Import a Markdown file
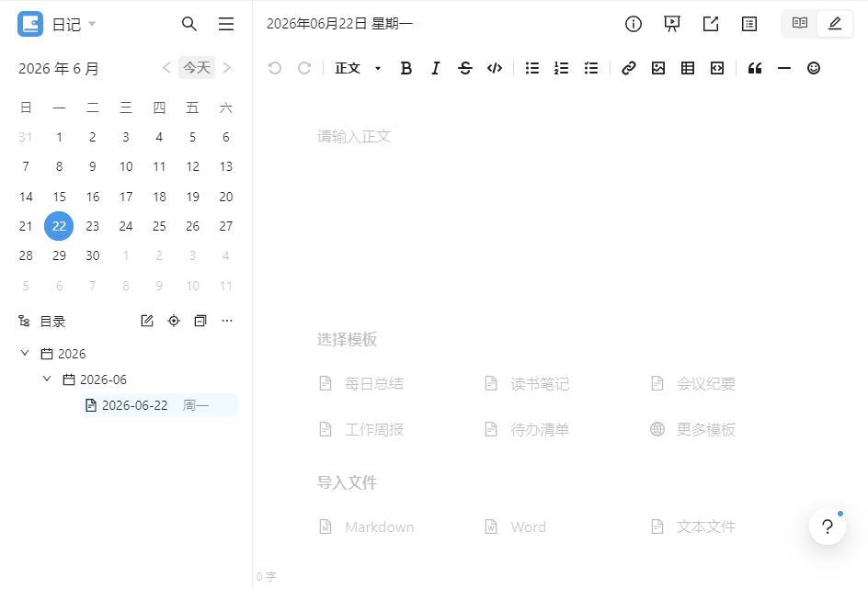Image resolution: width=868 pixels, height=589 pixels. point(367,527)
